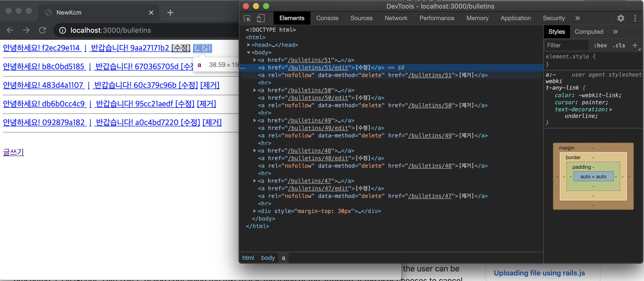Screen dimensions: 644x281
Task: Open DevTools settings gear
Action: pyautogui.click(x=621, y=18)
